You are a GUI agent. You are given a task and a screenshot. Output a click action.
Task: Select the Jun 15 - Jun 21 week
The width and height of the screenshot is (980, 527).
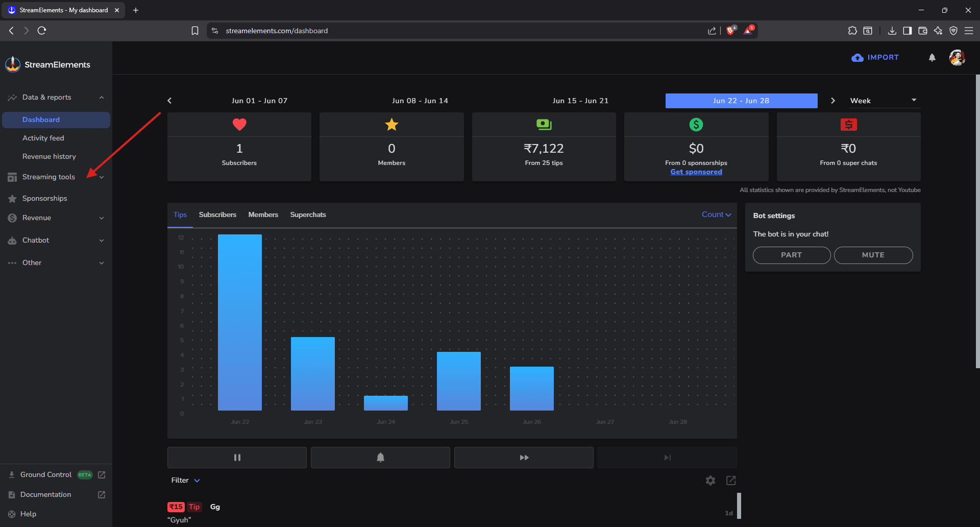point(580,101)
